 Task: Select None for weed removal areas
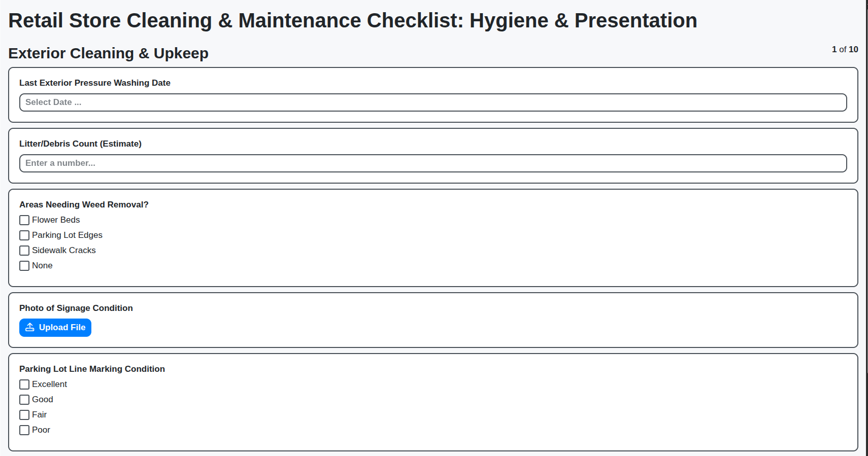pyautogui.click(x=24, y=265)
